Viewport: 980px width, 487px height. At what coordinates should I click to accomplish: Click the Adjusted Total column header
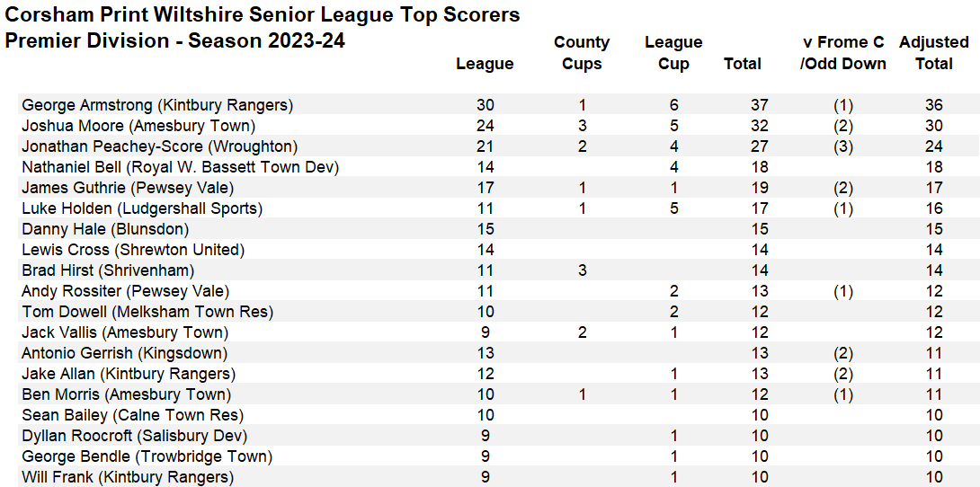(x=933, y=53)
